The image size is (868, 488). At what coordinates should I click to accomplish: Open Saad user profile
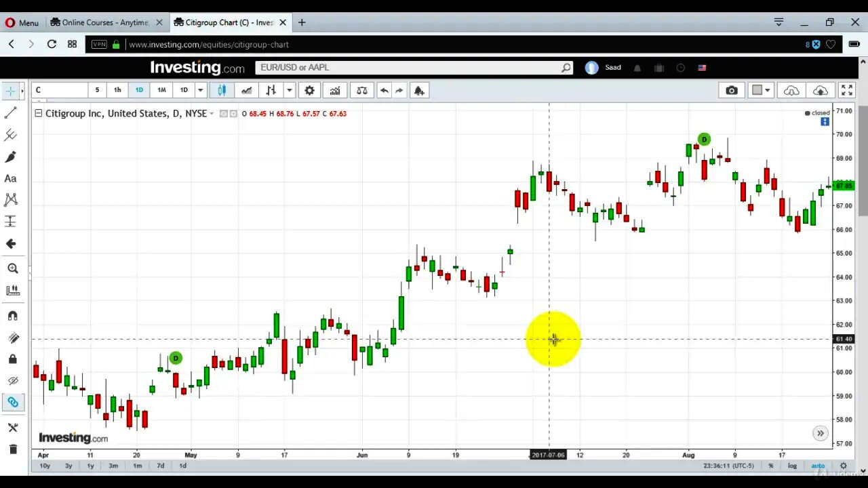pos(603,68)
